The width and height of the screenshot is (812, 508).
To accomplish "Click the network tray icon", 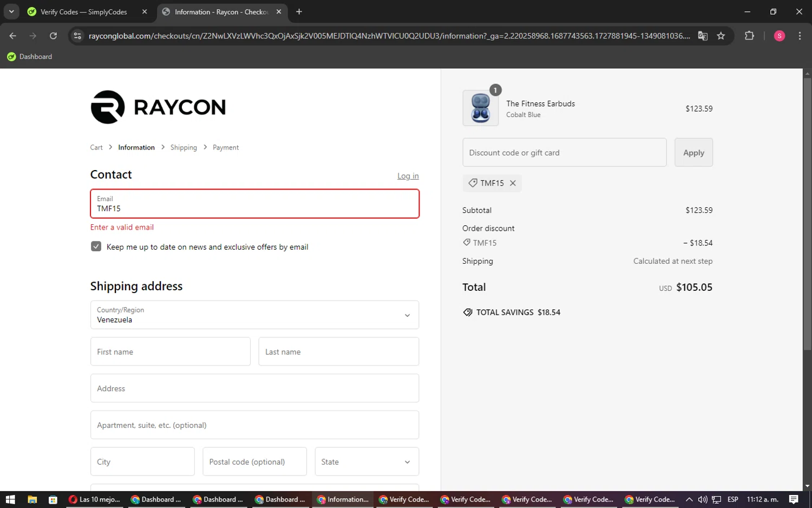I will coord(717,499).
